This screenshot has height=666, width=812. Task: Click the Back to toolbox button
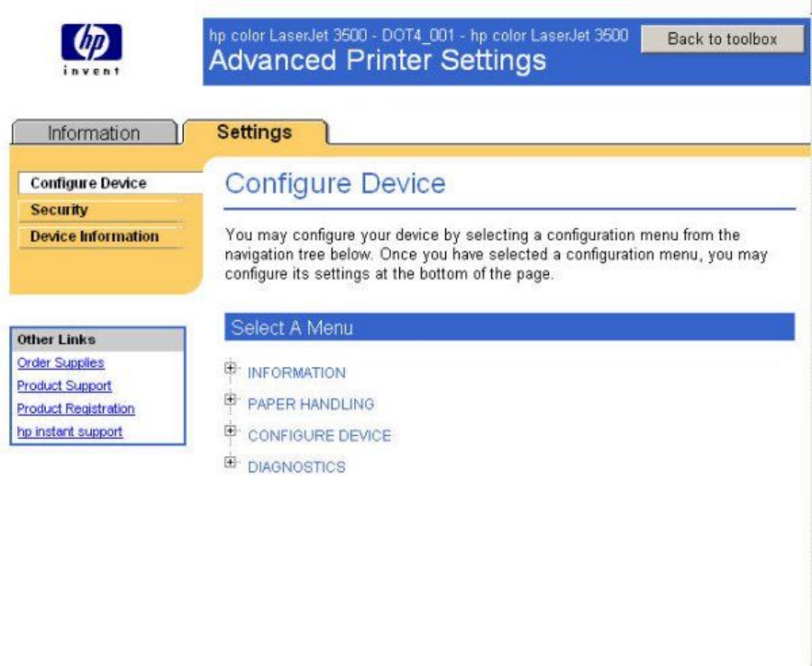click(723, 39)
